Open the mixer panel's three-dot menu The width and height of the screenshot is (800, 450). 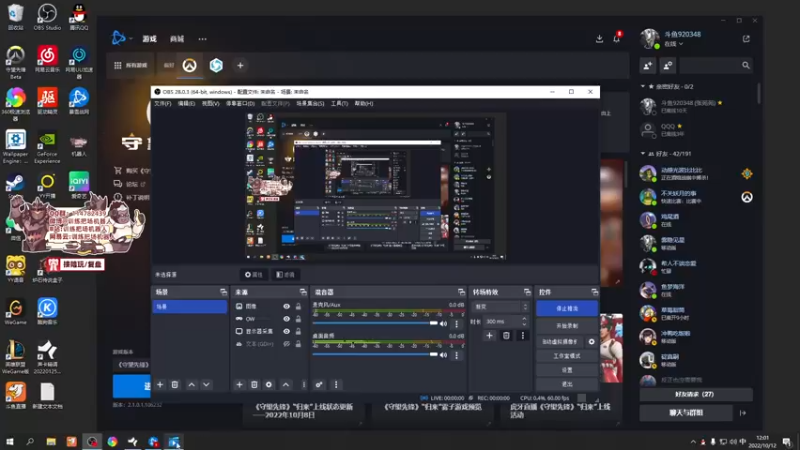[336, 385]
